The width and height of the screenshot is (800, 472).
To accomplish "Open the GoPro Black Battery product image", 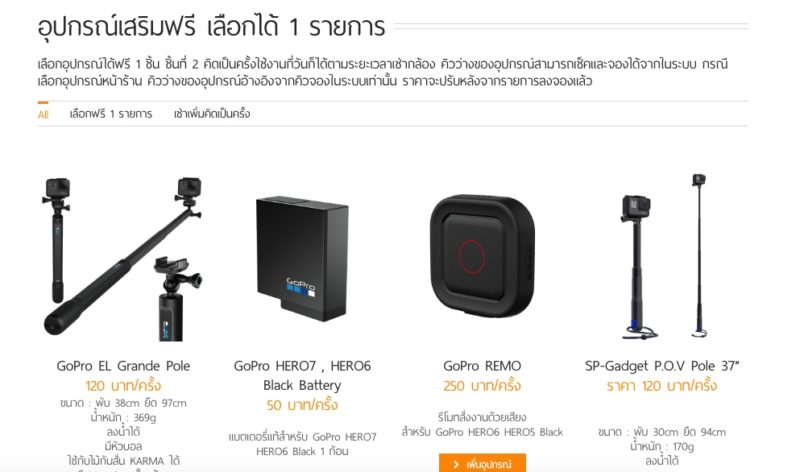I will [x=302, y=259].
